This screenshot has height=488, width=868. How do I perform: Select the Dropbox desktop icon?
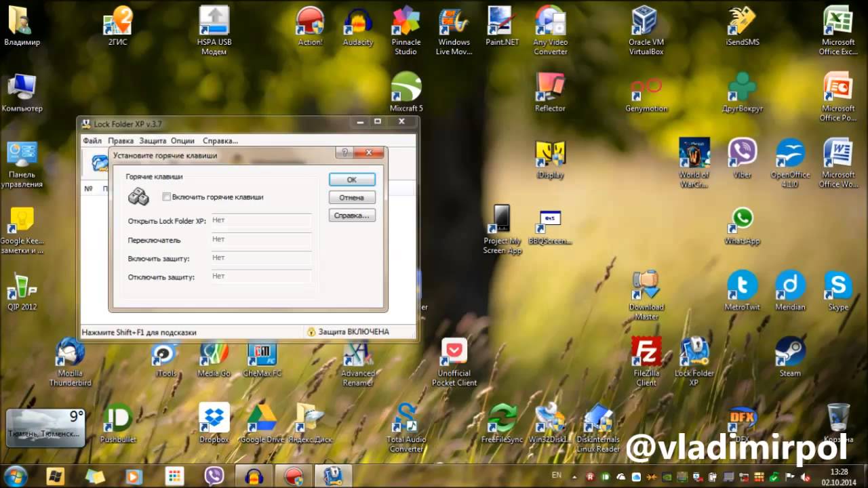tap(214, 424)
